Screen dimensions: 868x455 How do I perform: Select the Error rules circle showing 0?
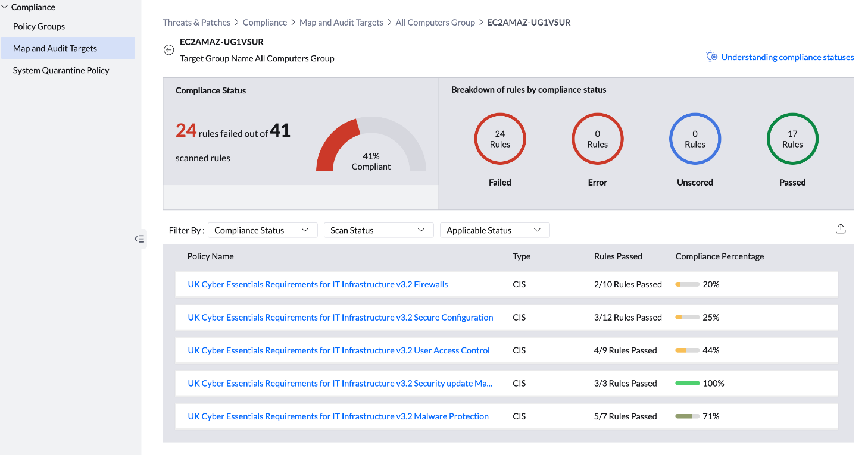pyautogui.click(x=597, y=139)
